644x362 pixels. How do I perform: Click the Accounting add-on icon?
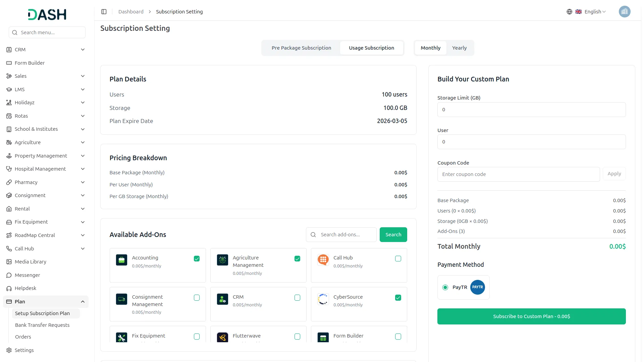point(121,260)
